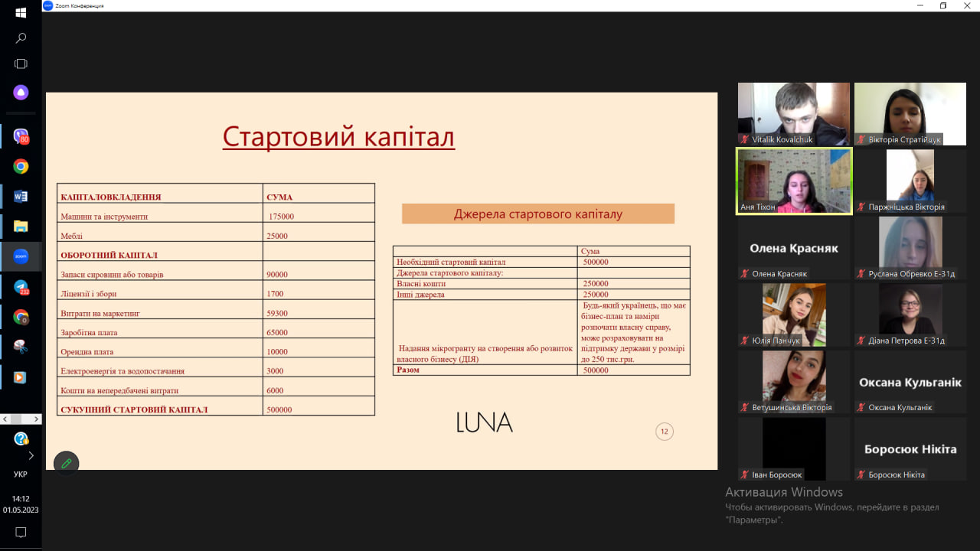Select Аня Тіхон's highlighted video tile
This screenshot has width=980, height=551.
(x=793, y=181)
